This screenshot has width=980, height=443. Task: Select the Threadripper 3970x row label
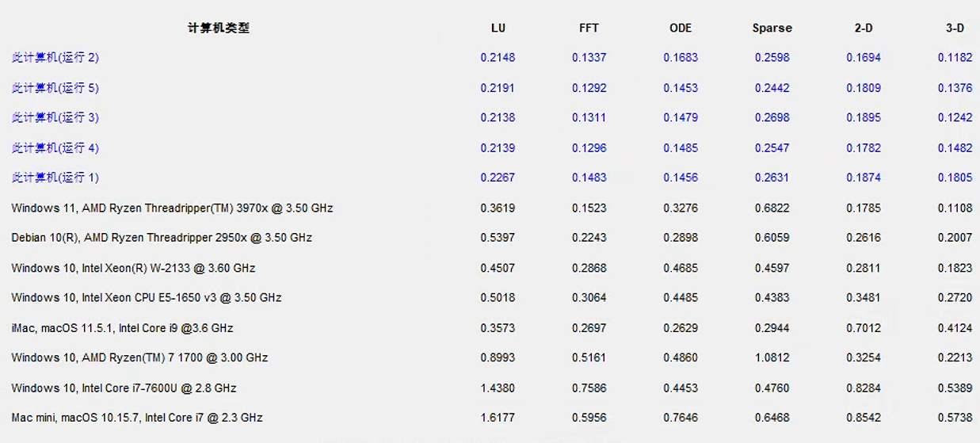[x=172, y=208]
